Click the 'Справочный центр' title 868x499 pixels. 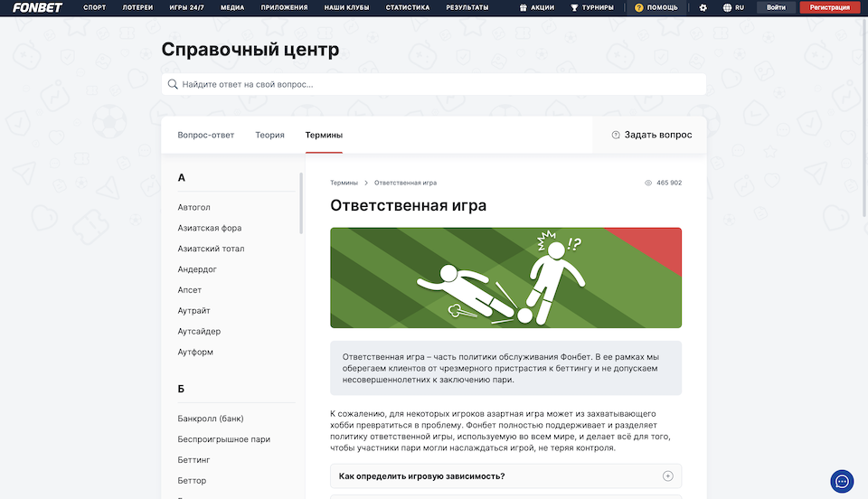[x=250, y=49]
